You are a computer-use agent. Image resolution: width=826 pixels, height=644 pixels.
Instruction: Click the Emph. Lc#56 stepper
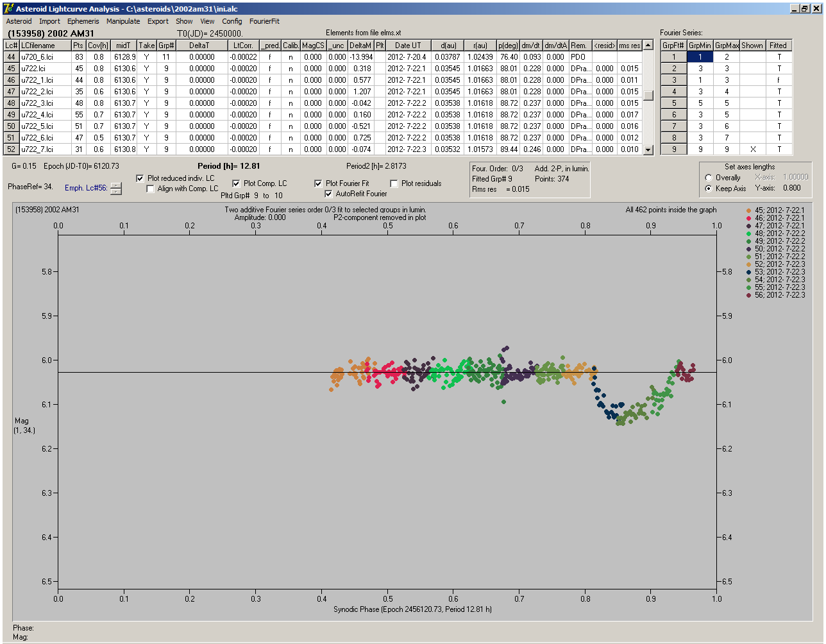pyautogui.click(x=115, y=189)
